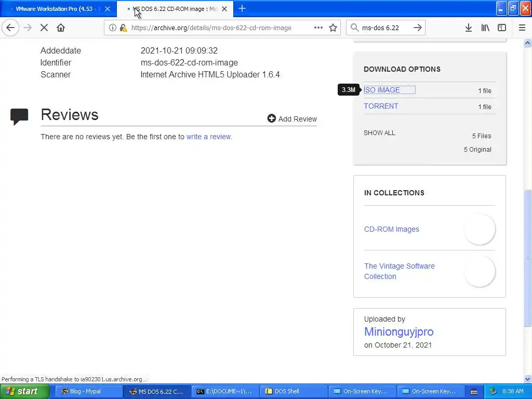Click the scrollbar down arrow
Screen dimensions: 532x399
click(x=527, y=379)
